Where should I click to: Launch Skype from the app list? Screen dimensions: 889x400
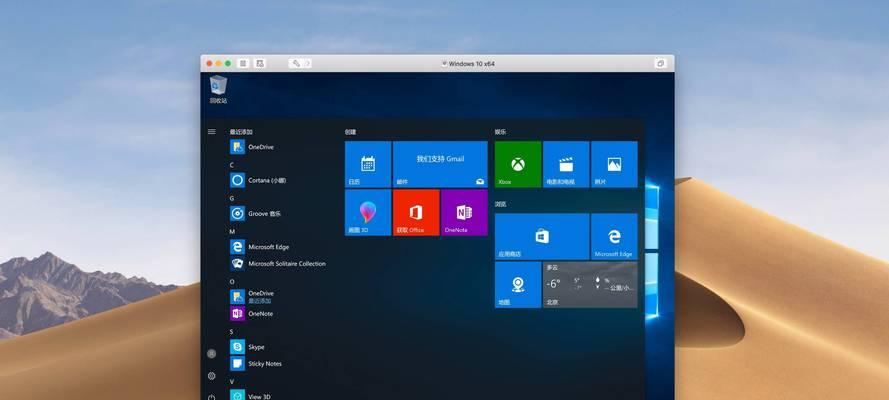(247, 347)
